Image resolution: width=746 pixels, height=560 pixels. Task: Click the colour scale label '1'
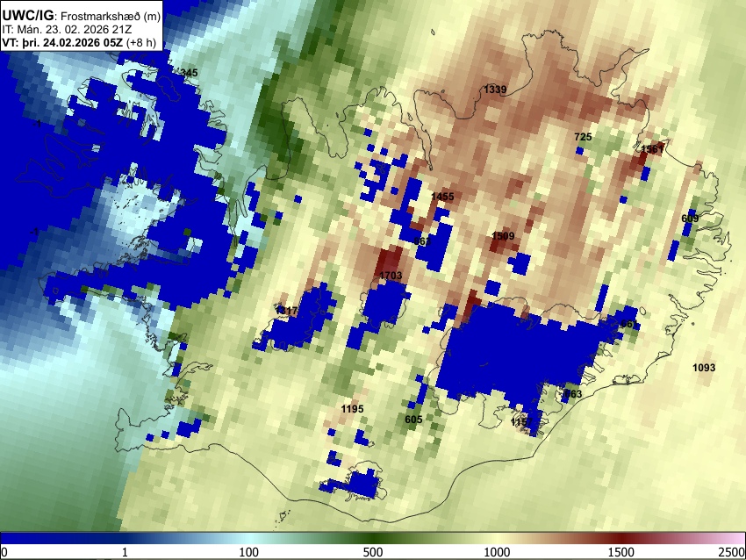pyautogui.click(x=125, y=552)
